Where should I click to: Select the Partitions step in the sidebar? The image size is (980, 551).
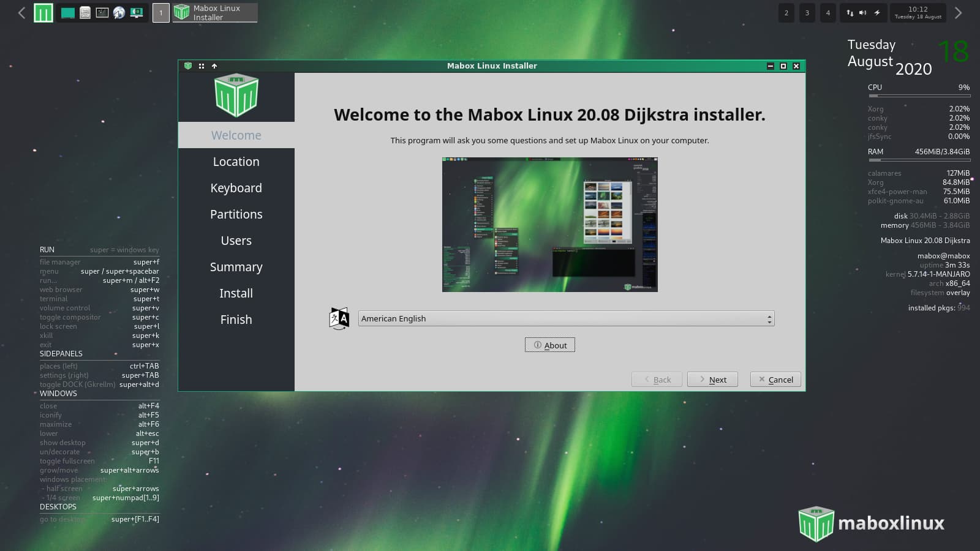(236, 214)
